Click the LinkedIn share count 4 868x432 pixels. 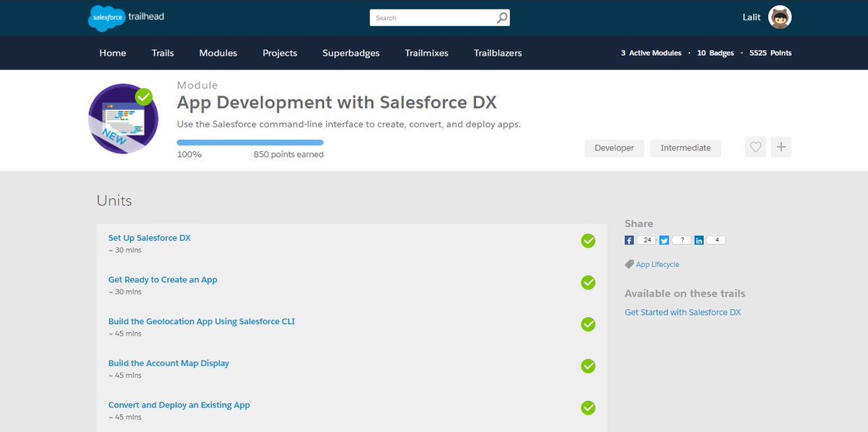click(716, 240)
